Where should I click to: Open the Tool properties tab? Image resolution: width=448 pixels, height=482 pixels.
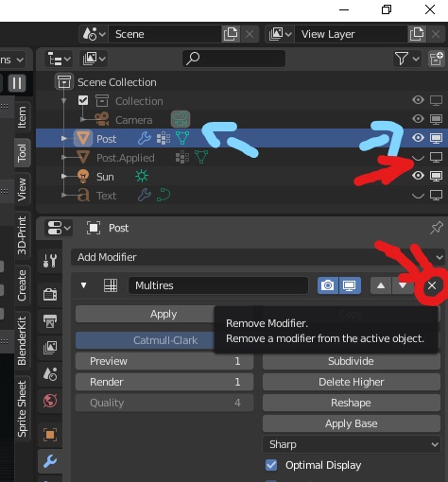coord(50,261)
